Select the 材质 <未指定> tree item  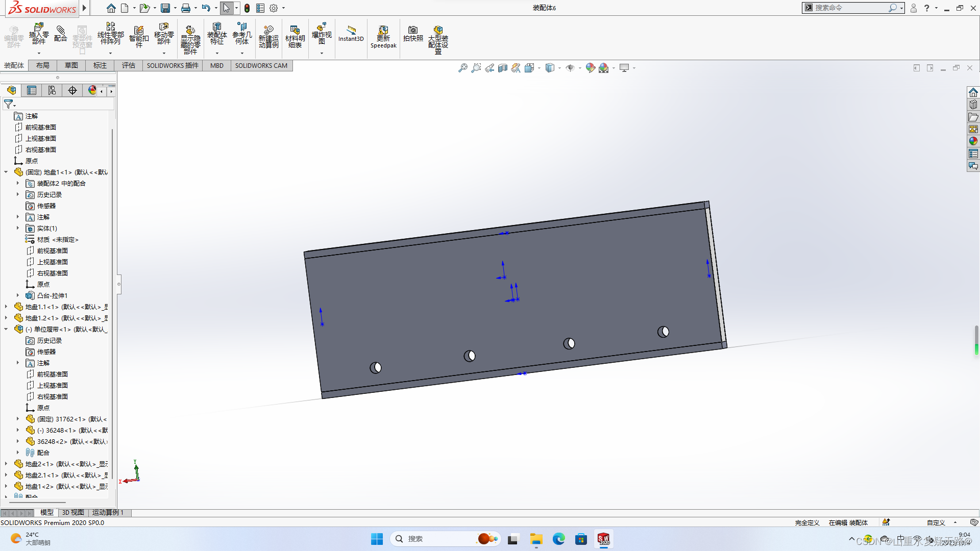click(x=56, y=239)
